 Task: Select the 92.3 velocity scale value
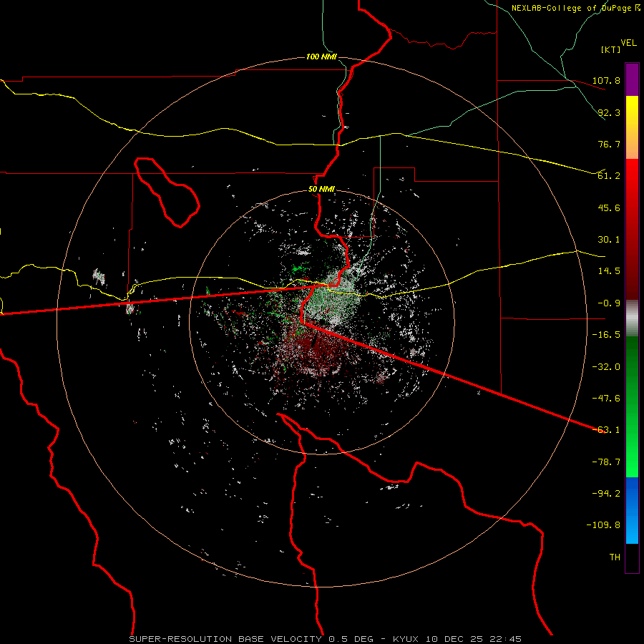609,112
